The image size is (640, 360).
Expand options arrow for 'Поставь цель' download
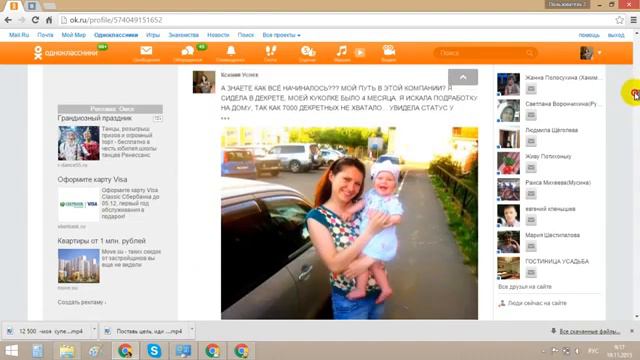[x=192, y=329]
